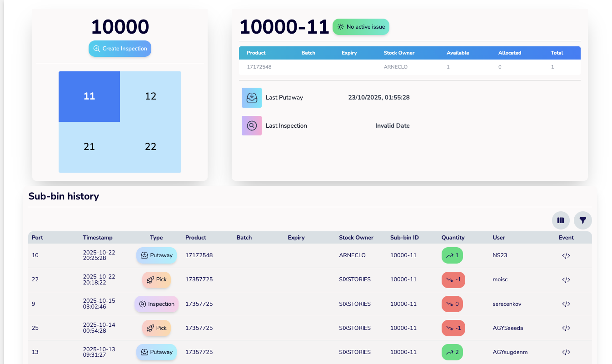
Task: View event code for moisc row
Action: click(x=566, y=279)
